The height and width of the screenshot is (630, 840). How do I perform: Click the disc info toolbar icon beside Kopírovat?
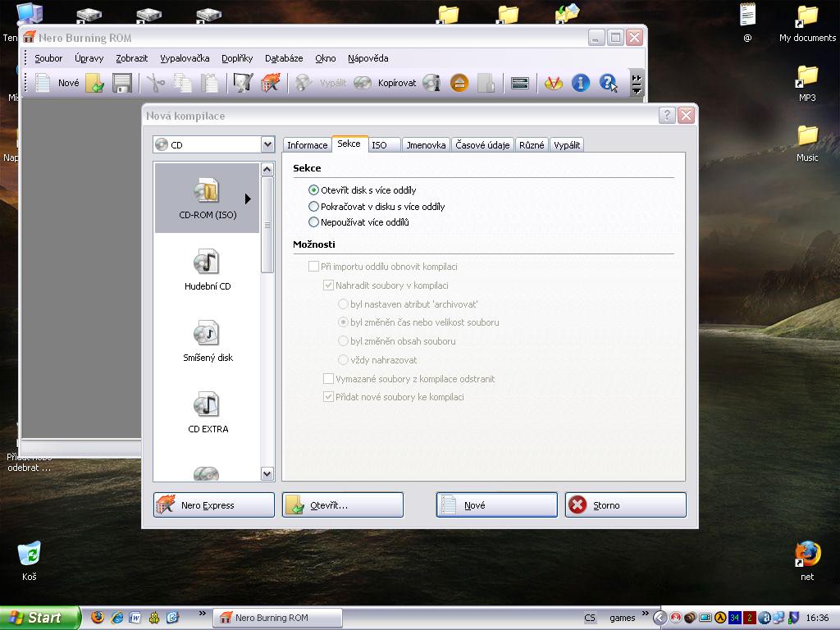431,83
